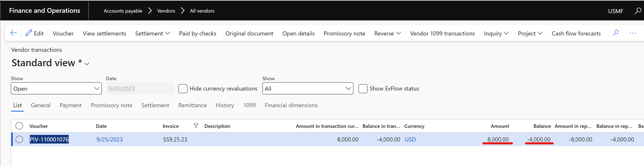
Task: Click the Vendors breadcrumb item
Action: pyautogui.click(x=166, y=11)
